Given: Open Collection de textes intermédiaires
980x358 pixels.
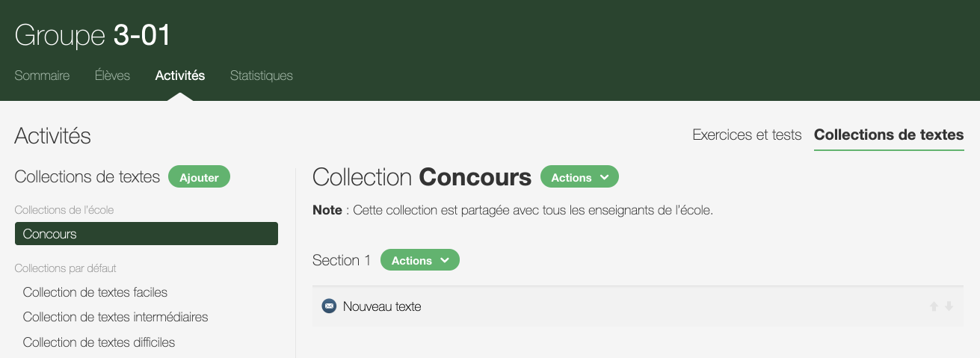Looking at the screenshot, I should point(115,317).
